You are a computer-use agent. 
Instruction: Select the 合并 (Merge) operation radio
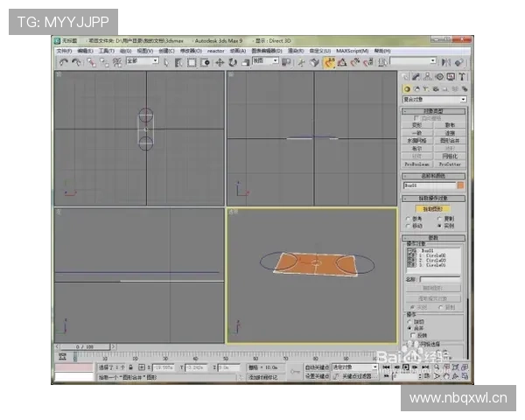pos(409,328)
